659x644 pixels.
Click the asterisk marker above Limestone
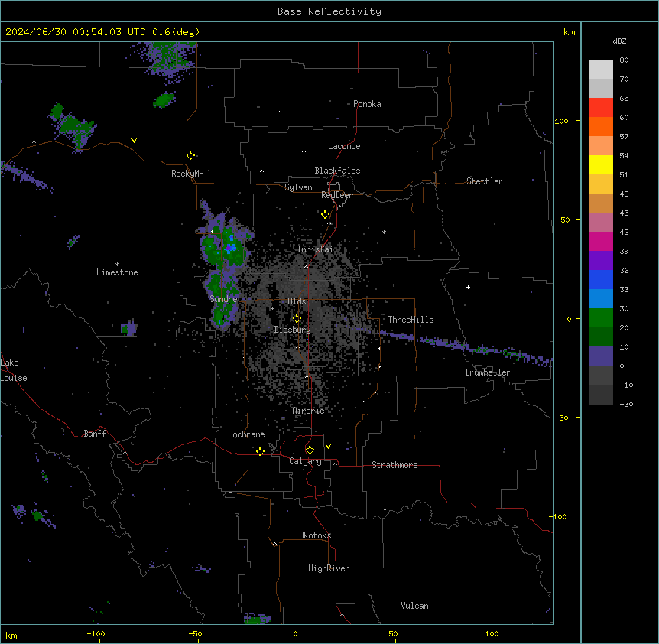pyautogui.click(x=117, y=265)
